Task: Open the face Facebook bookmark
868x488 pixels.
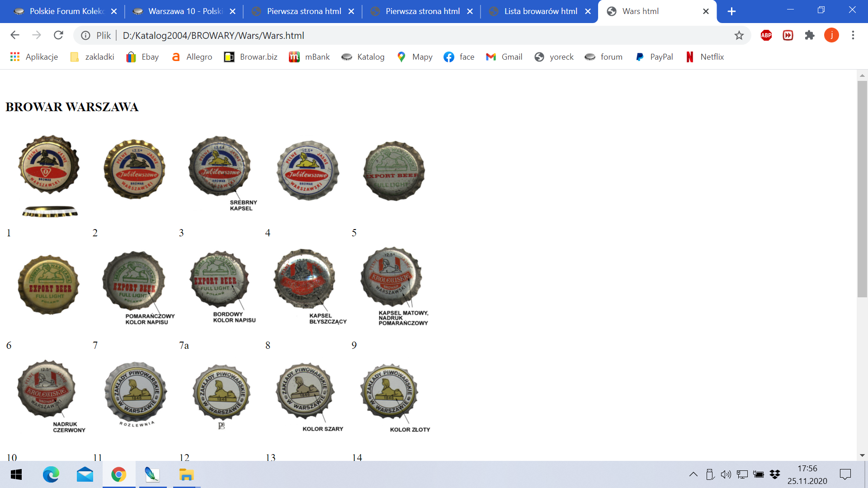Action: (459, 57)
